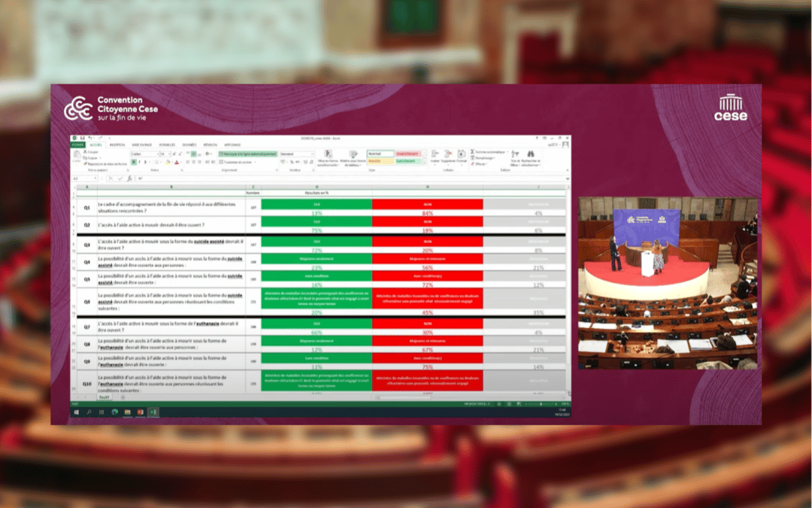The width and height of the screenshot is (812, 508).
Task: Click the Bold formatting button
Action: (132, 162)
